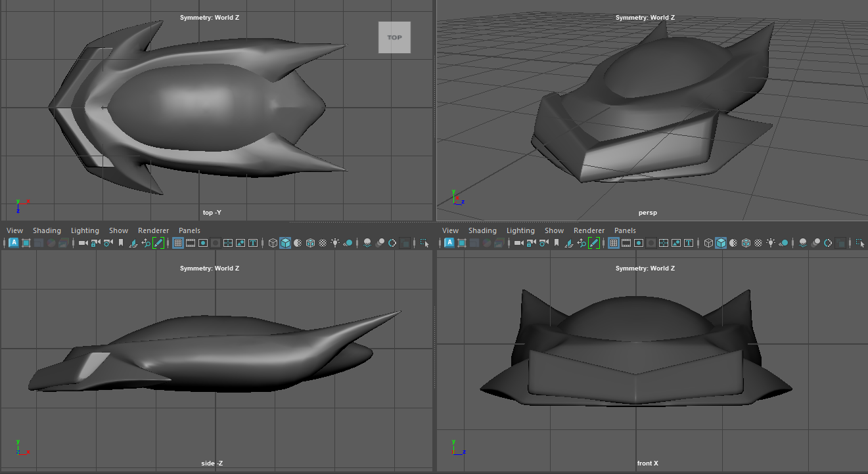Viewport: 868px width, 474px height.
Task: Toggle film gate in front view toolbar
Action: 626,243
